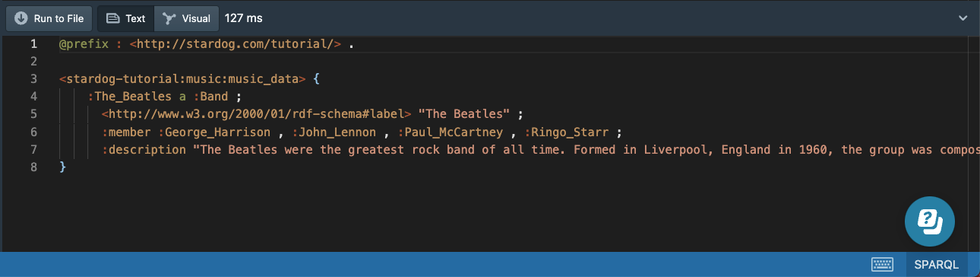Screen dimensions: 980x277
Task: Switch to the Text results view
Action: (126, 18)
